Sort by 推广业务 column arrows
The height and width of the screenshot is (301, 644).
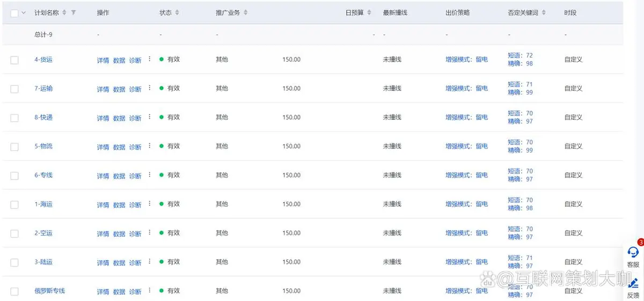click(245, 12)
